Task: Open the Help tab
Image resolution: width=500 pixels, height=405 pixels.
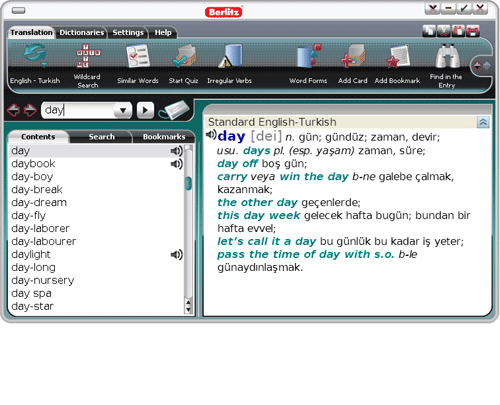Action: (163, 32)
